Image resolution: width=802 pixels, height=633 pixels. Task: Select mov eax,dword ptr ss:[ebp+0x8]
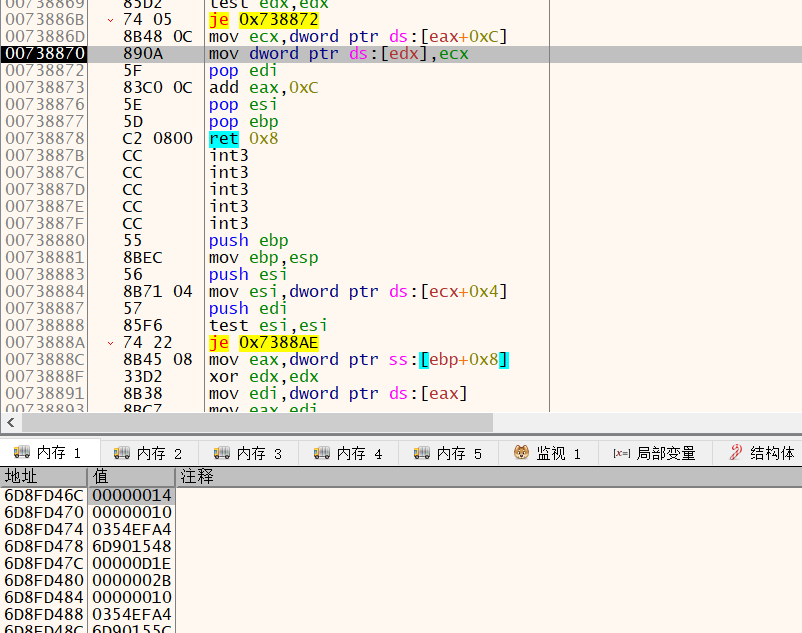click(359, 360)
